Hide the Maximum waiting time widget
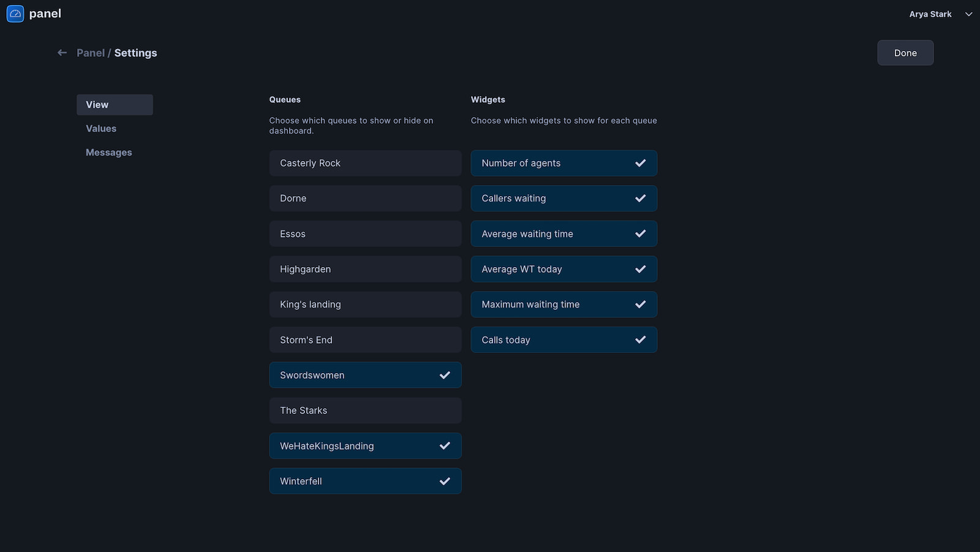This screenshot has height=552, width=980. coord(564,304)
